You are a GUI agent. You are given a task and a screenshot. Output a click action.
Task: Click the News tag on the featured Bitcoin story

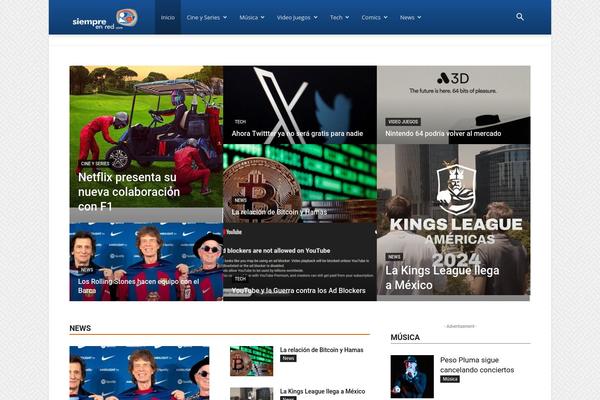coord(240,200)
